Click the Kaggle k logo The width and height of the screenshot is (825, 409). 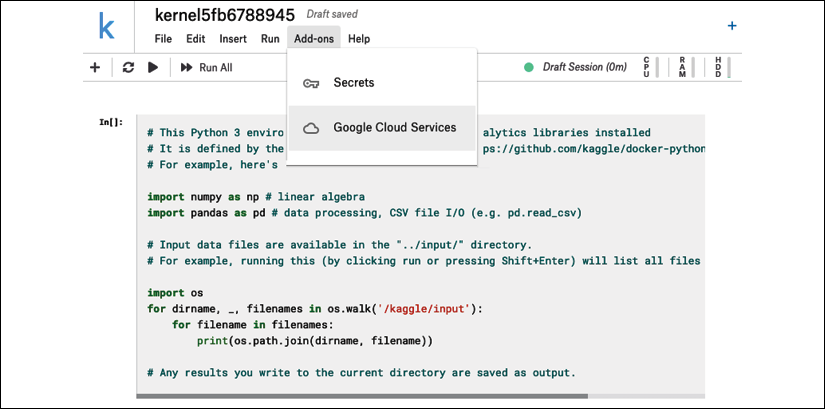click(106, 25)
